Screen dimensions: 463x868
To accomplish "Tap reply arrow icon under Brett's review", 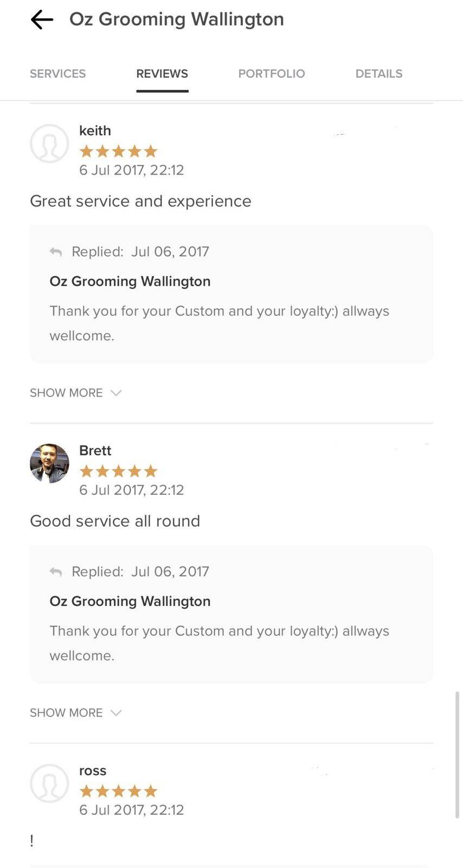I will tap(56, 572).
